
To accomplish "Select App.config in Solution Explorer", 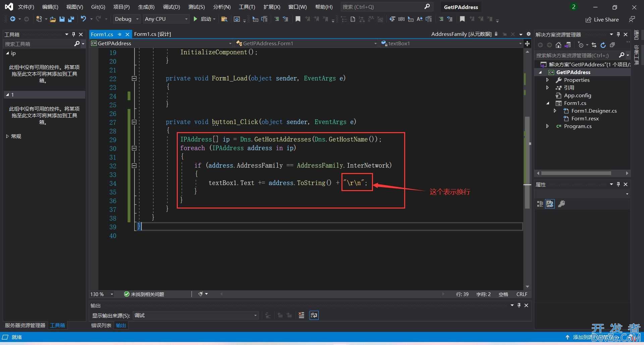I will click(578, 95).
